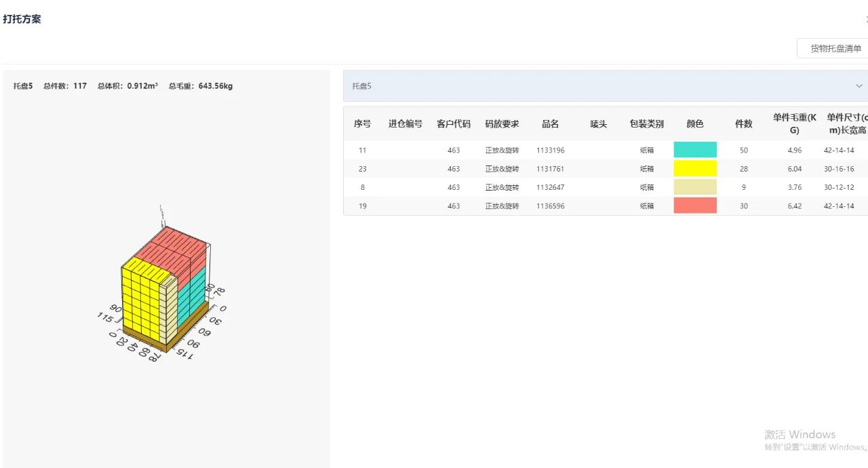Click weight value 4.96
Viewport: 868px width, 468px height.
point(795,151)
